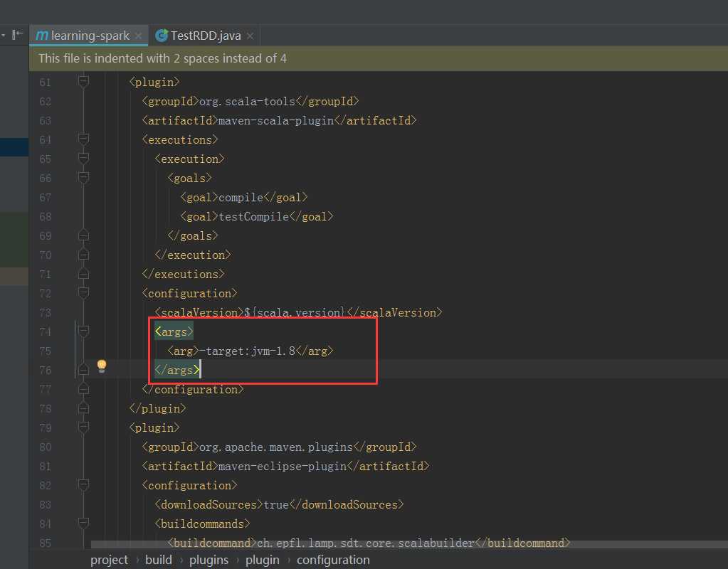
Task: Click the ch.epfl.lamp.sdt.core.scalabuilder buildcommand text
Action: pos(366,543)
